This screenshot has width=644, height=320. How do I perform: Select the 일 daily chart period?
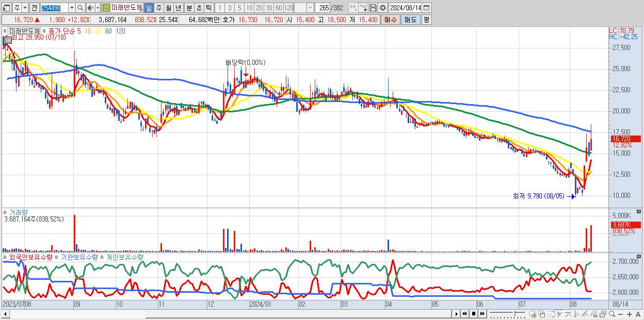[x=149, y=8]
